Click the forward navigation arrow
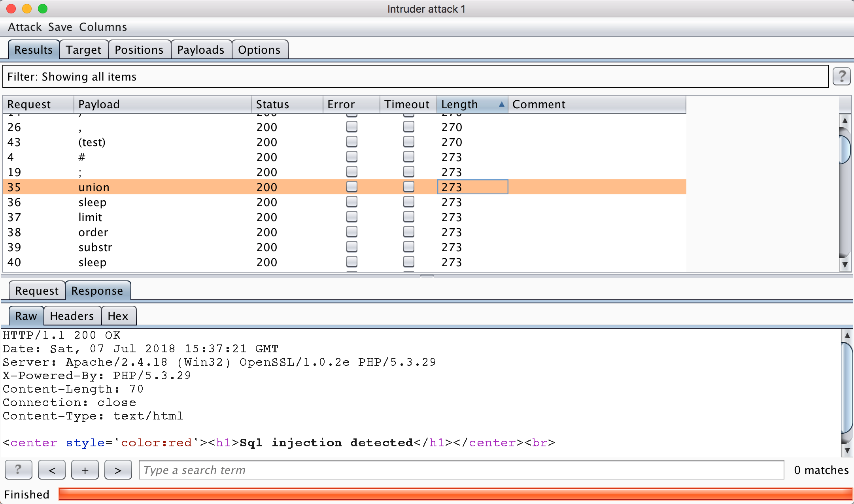 pyautogui.click(x=118, y=470)
